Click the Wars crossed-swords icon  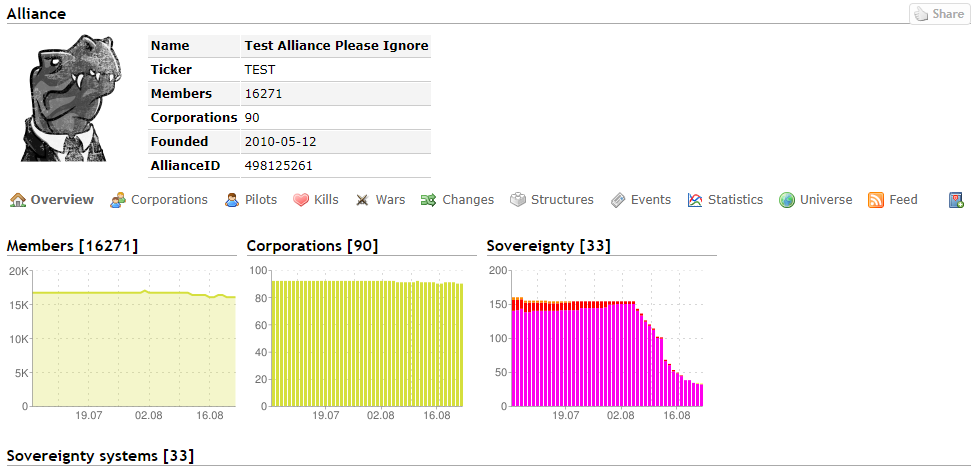(362, 200)
